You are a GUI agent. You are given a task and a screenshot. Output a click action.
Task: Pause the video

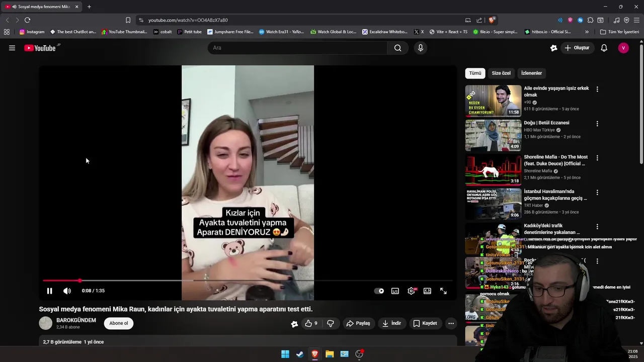(x=49, y=291)
